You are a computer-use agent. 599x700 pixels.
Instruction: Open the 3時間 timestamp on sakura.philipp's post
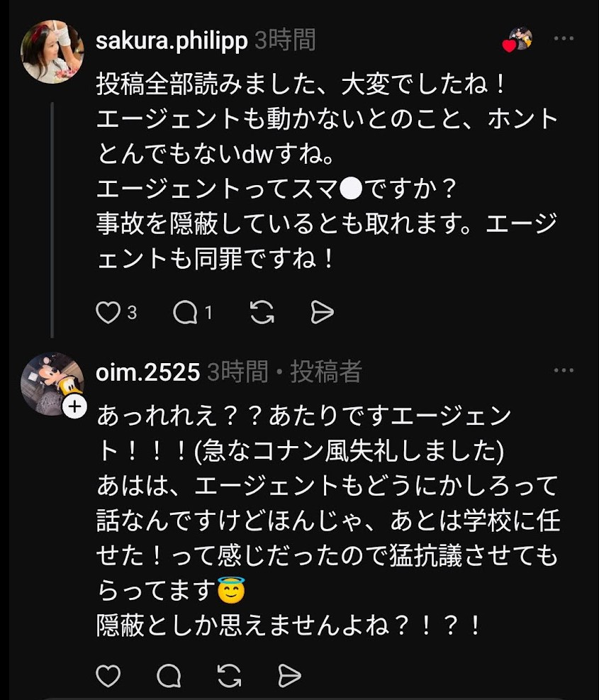point(285,40)
